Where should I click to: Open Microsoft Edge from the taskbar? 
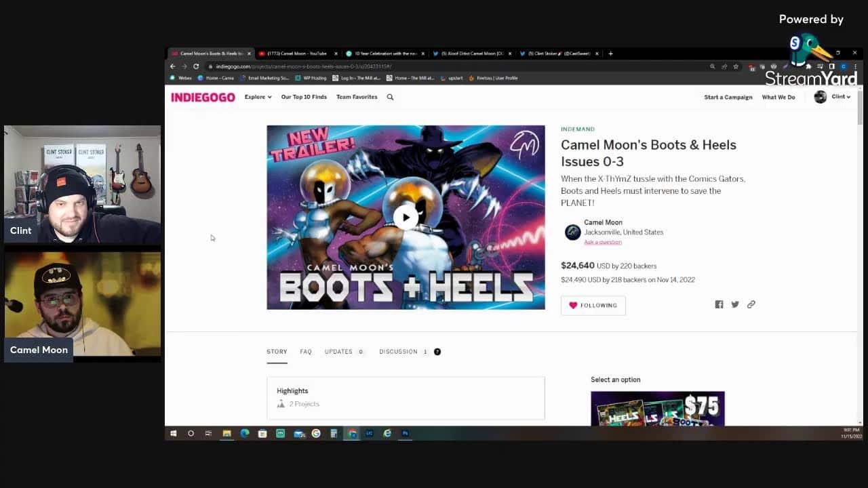tap(245, 433)
